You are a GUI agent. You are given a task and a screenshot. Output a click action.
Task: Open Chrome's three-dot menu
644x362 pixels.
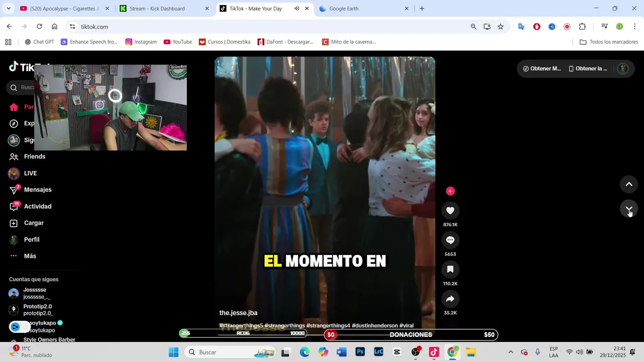635,27
